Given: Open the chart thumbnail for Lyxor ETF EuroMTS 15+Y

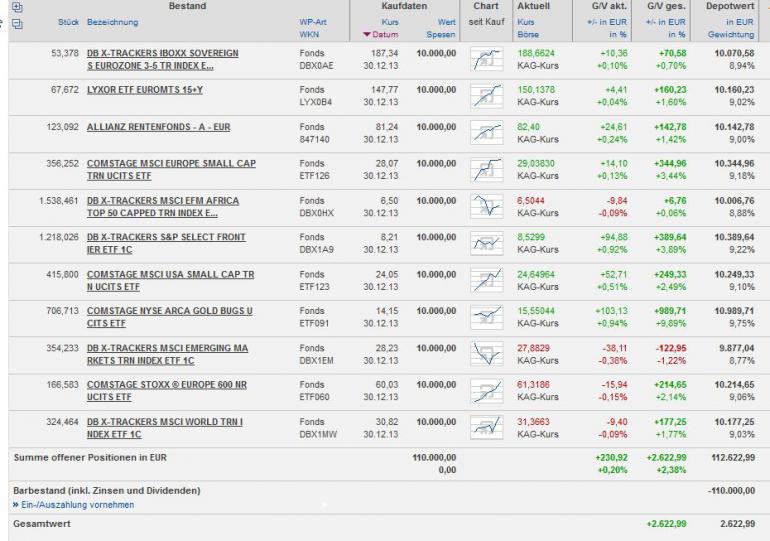Looking at the screenshot, I should (x=487, y=96).
